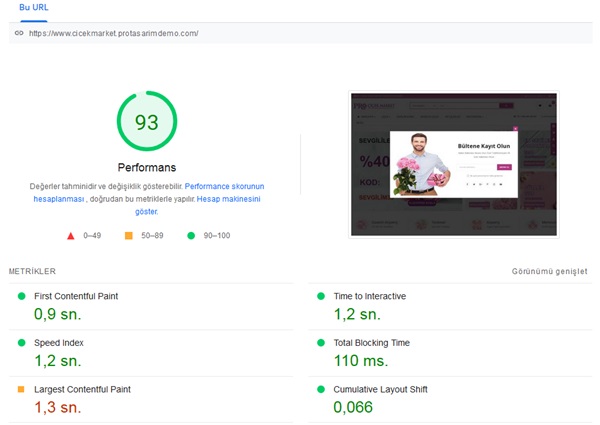Click the 110 ms. value
Screen dimensions: 600x425
361,361
